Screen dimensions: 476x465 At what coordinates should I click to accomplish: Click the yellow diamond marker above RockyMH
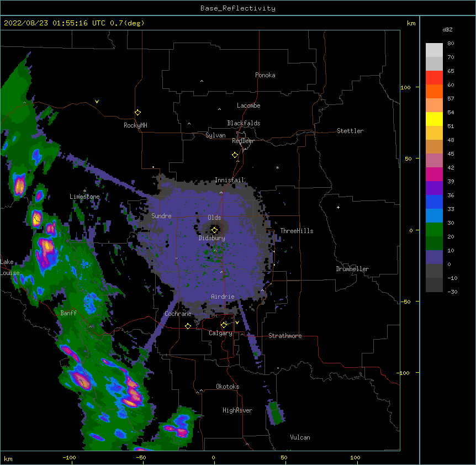click(x=137, y=113)
